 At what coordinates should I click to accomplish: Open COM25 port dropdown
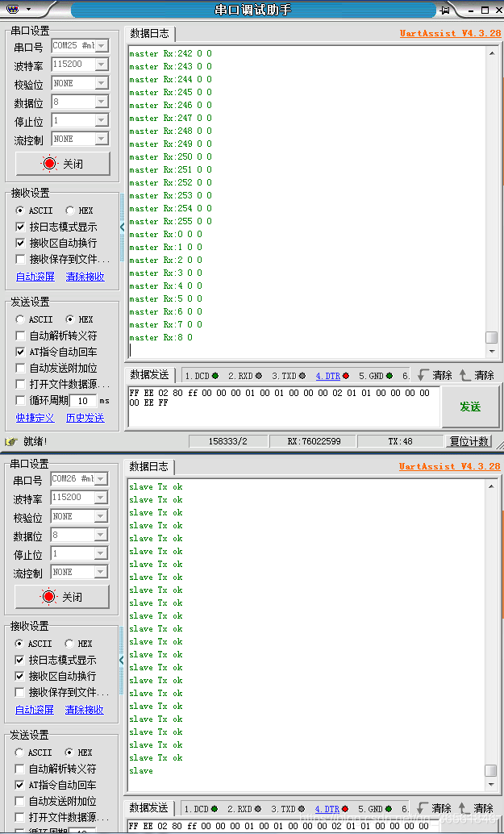coord(101,46)
